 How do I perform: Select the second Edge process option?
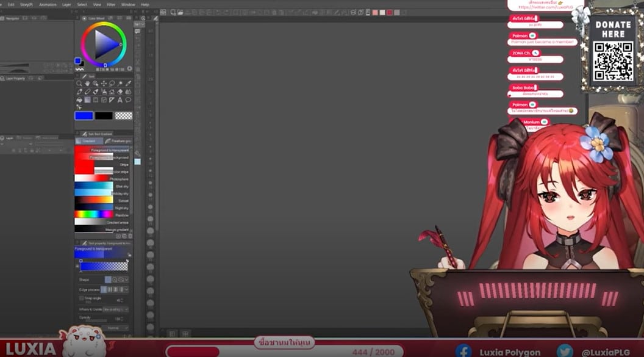(110, 290)
